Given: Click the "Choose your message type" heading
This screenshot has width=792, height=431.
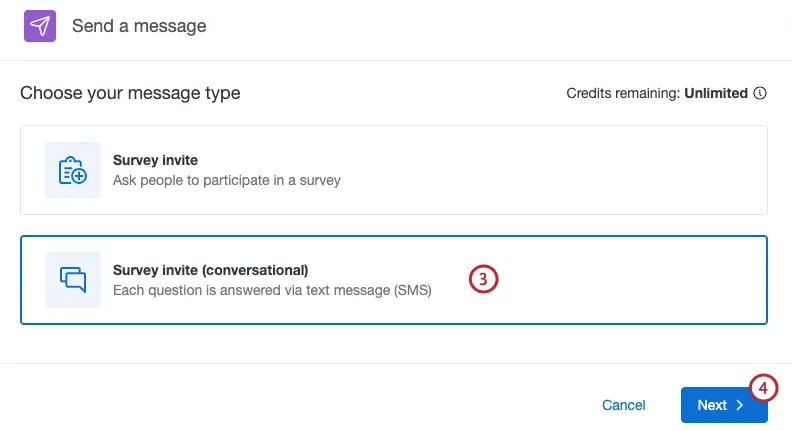Looking at the screenshot, I should pyautogui.click(x=130, y=93).
